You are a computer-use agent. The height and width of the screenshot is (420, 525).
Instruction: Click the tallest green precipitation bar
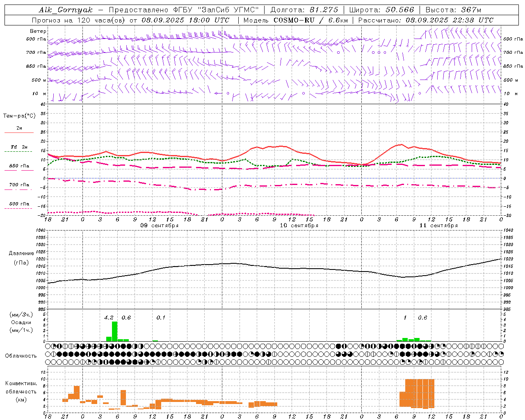114,331
